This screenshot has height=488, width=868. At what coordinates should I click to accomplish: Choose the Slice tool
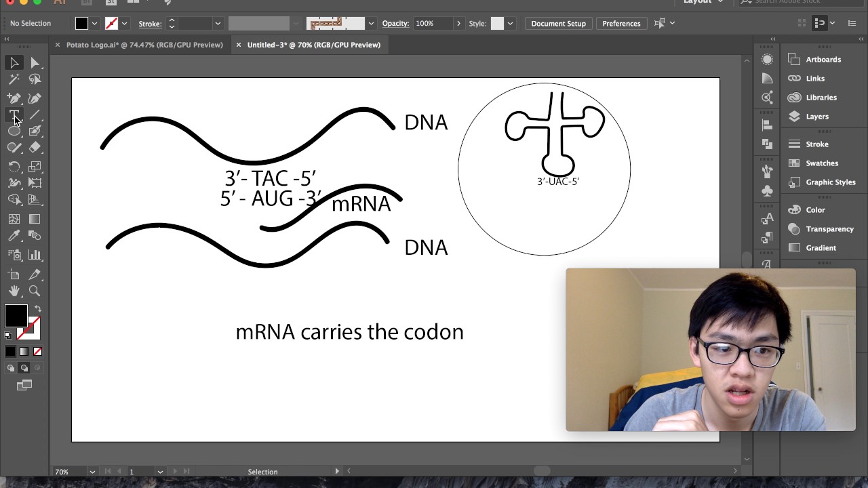coord(35,274)
